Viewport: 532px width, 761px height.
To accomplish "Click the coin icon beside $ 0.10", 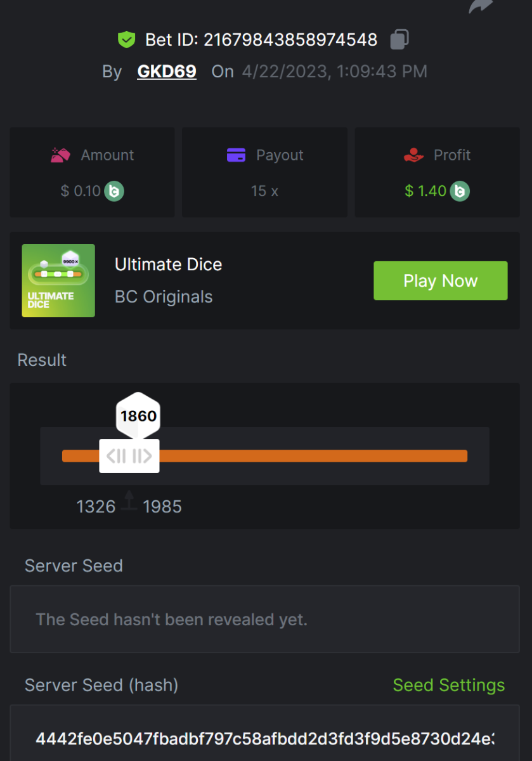I will [x=114, y=191].
